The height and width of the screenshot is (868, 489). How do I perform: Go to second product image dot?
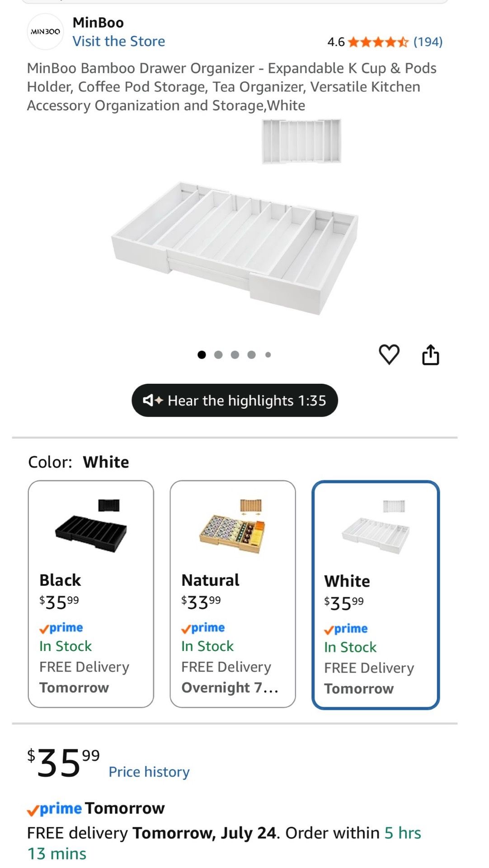click(x=218, y=355)
